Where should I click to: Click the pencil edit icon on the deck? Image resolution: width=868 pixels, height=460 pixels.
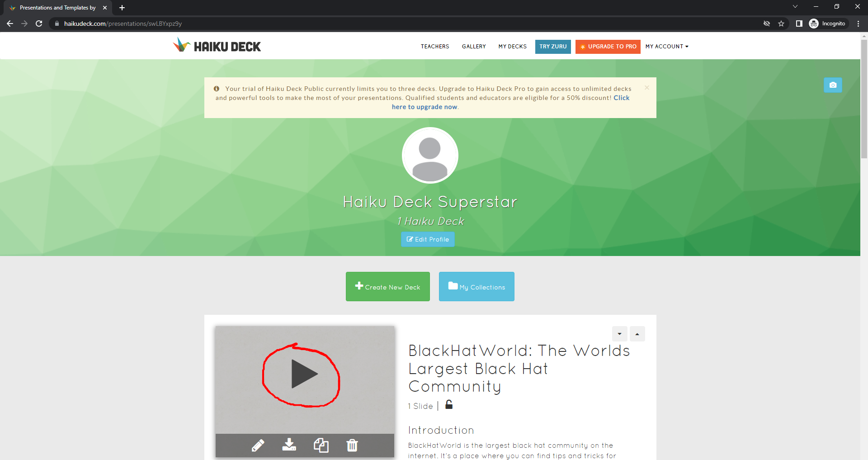coord(258,446)
